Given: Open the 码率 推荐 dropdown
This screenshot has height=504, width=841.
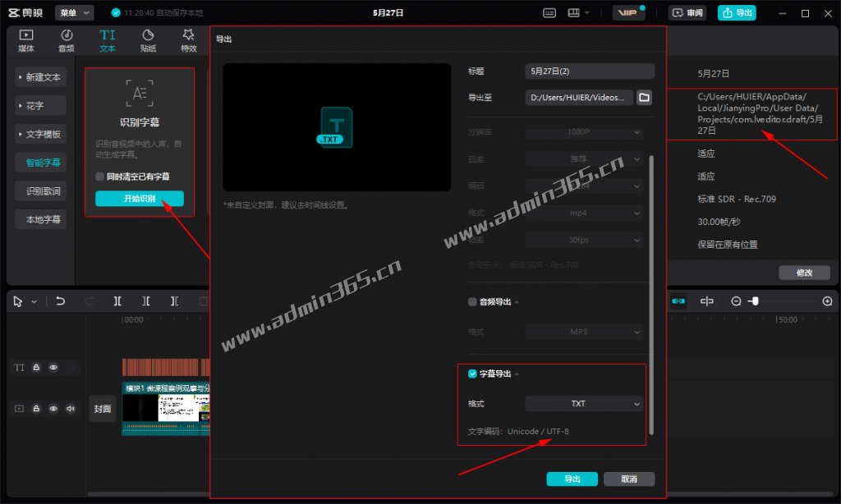Looking at the screenshot, I should pos(584,158).
